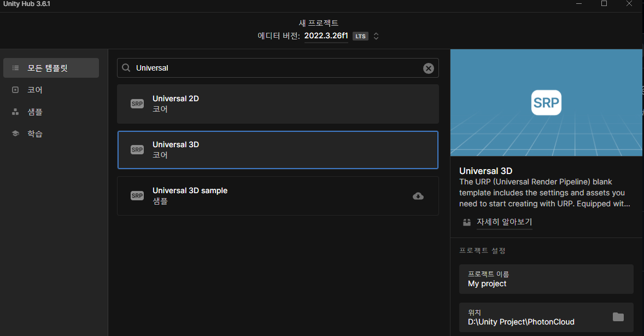Click the square icon beside 코어

16,90
